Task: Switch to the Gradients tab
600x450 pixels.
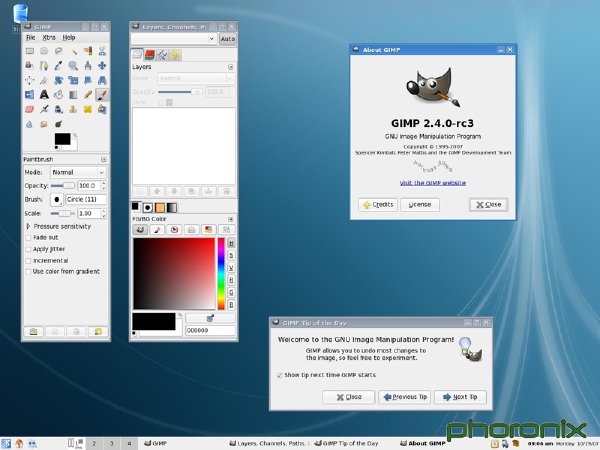Action: coord(172,208)
